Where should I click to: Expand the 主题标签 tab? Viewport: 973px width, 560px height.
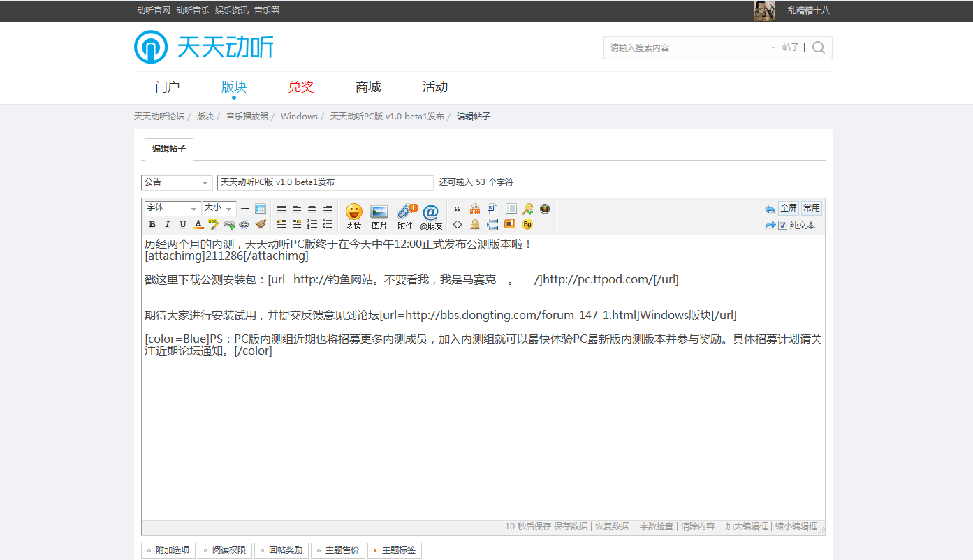pos(395,550)
